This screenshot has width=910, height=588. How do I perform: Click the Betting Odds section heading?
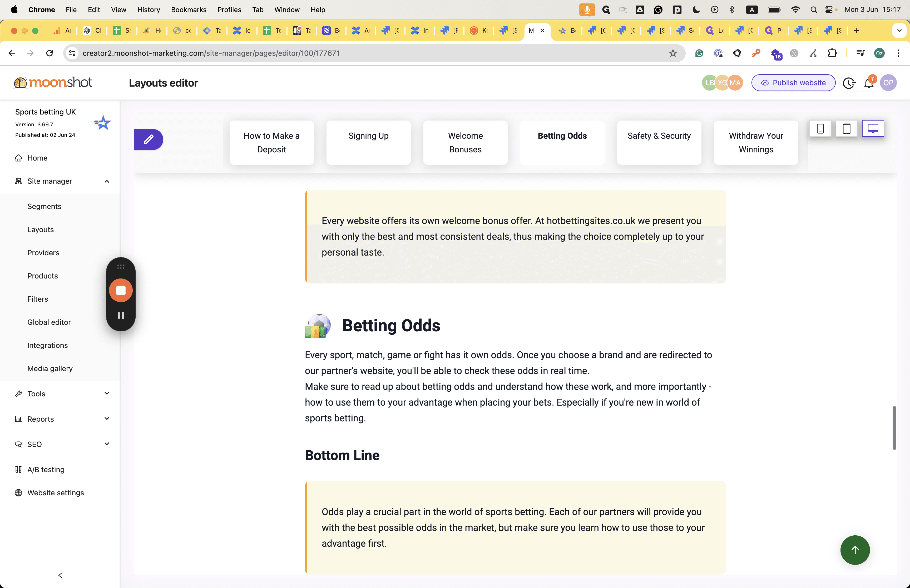(x=391, y=326)
